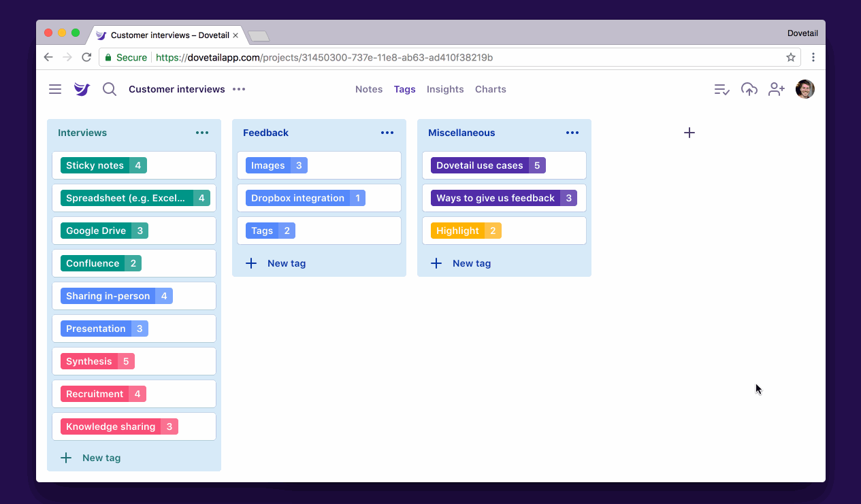Add New tag in Miscellaneous column
The image size is (861, 504).
click(461, 263)
